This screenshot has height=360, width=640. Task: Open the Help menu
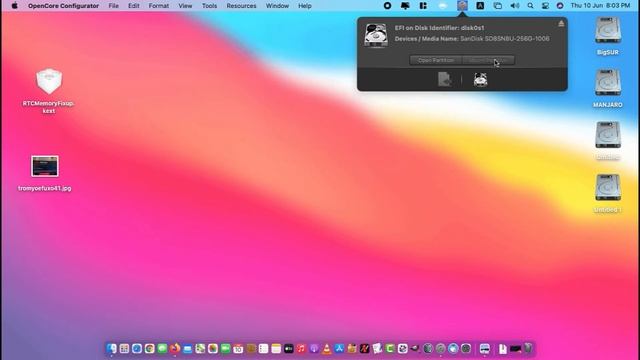[304, 6]
